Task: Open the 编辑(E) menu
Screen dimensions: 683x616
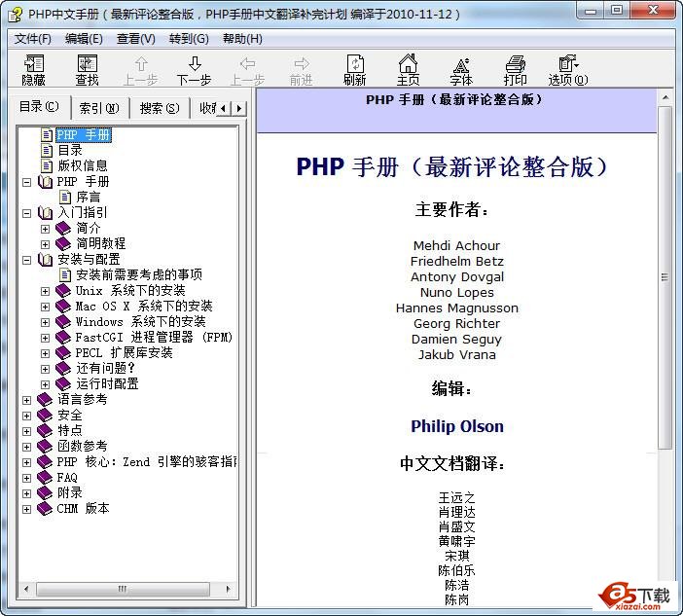Action: 84,39
